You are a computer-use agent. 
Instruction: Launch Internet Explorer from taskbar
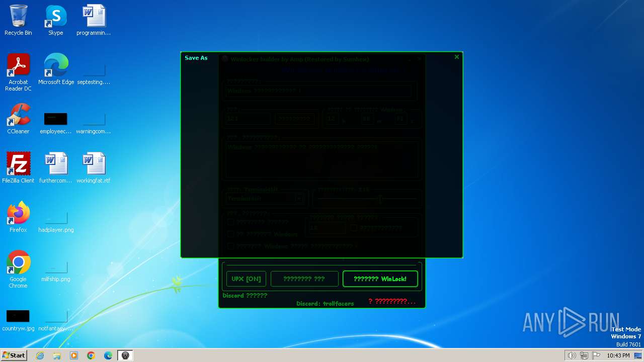tap(40, 355)
